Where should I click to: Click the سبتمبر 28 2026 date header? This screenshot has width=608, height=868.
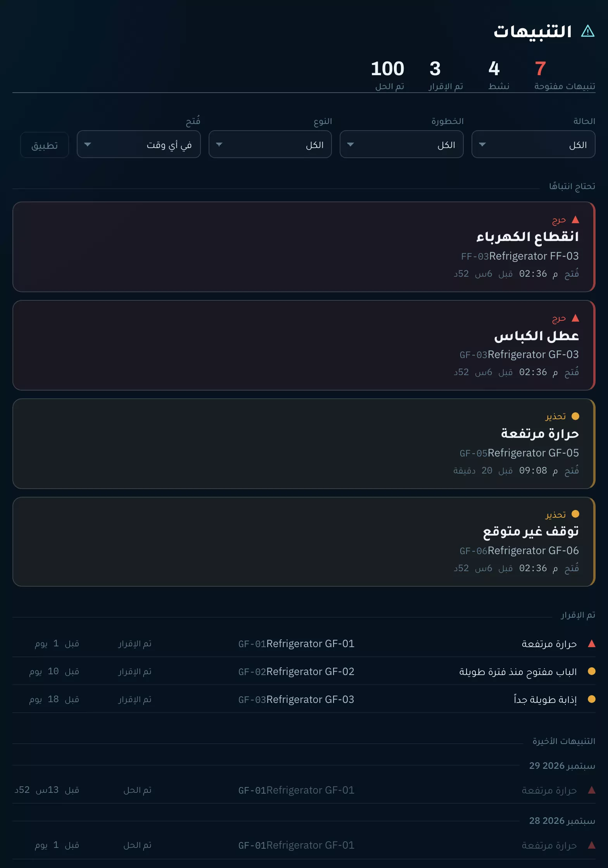(x=562, y=821)
